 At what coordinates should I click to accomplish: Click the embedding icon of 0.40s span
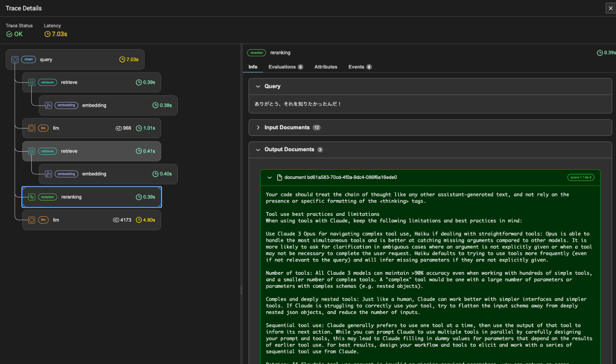pos(48,174)
